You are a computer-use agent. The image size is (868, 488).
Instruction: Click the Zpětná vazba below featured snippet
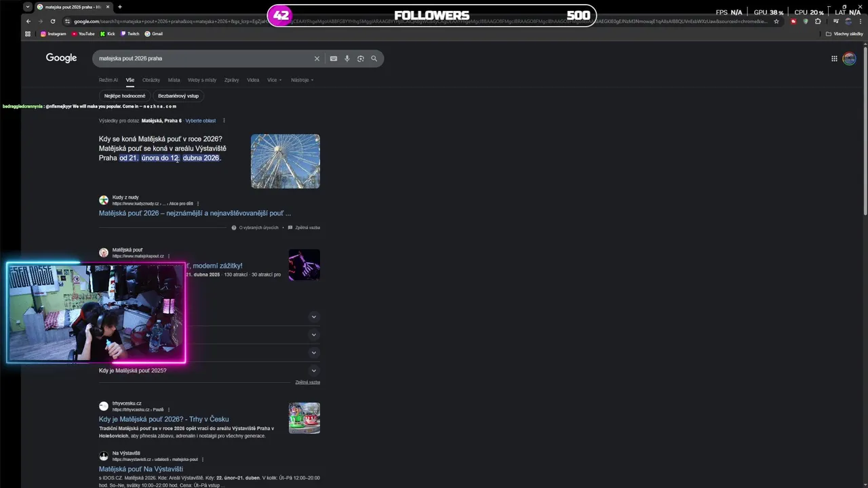tap(304, 228)
